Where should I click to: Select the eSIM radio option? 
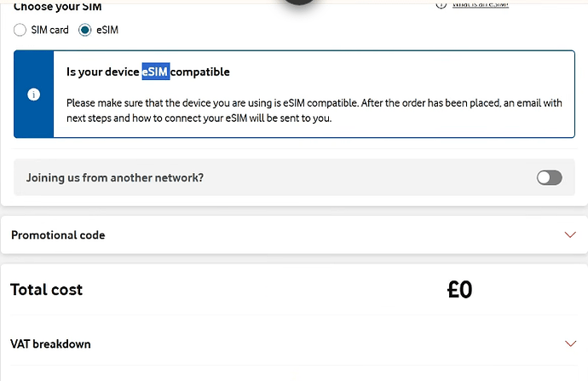coord(84,30)
